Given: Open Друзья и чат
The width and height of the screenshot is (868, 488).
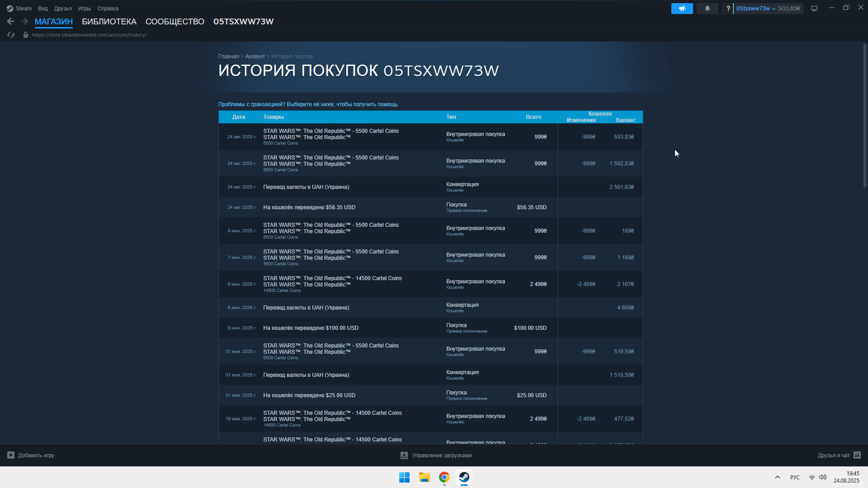Looking at the screenshot, I should pos(834,455).
